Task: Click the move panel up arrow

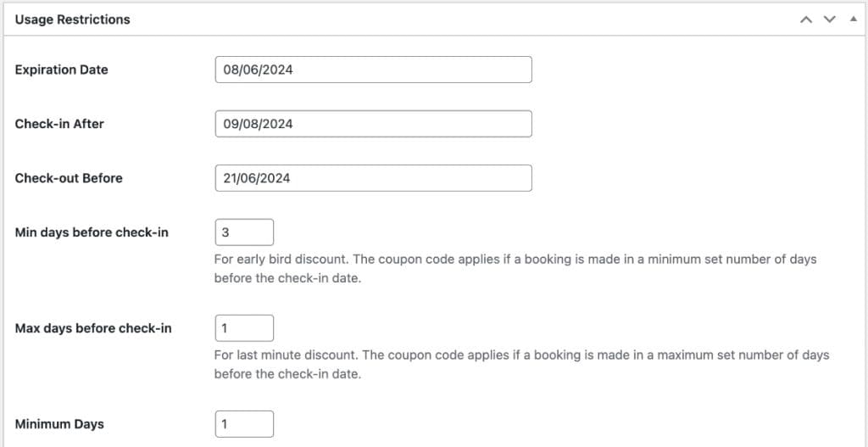Action: [x=806, y=19]
